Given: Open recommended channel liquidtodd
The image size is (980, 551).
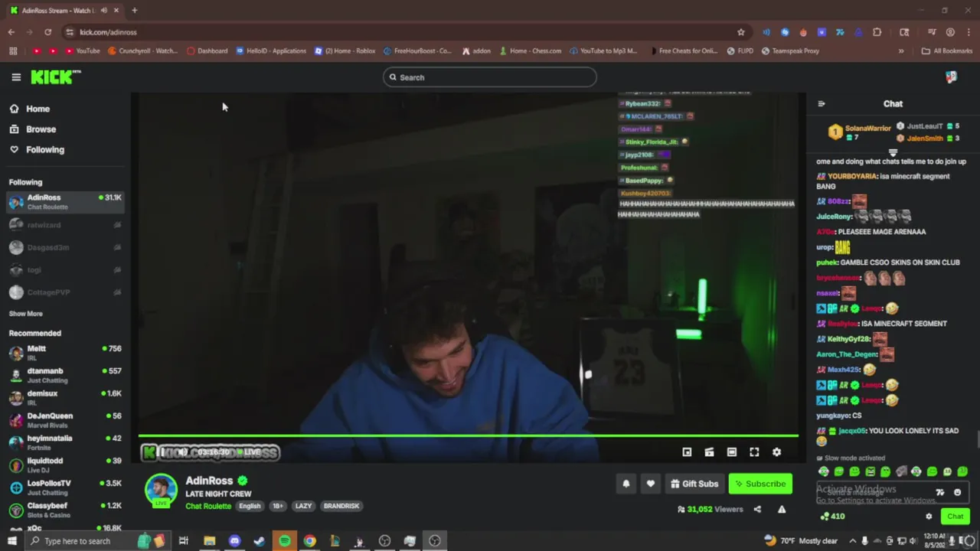Looking at the screenshot, I should (65, 465).
